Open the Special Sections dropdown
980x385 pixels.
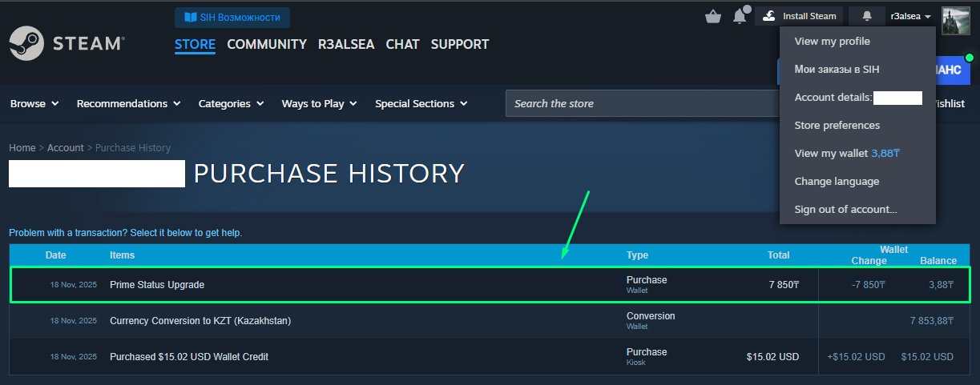pyautogui.click(x=421, y=103)
